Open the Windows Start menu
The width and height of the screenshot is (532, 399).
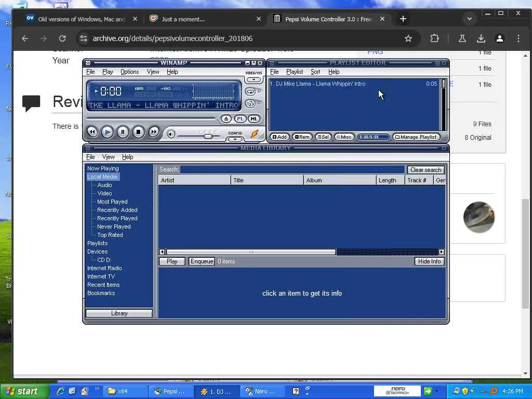[24, 391]
